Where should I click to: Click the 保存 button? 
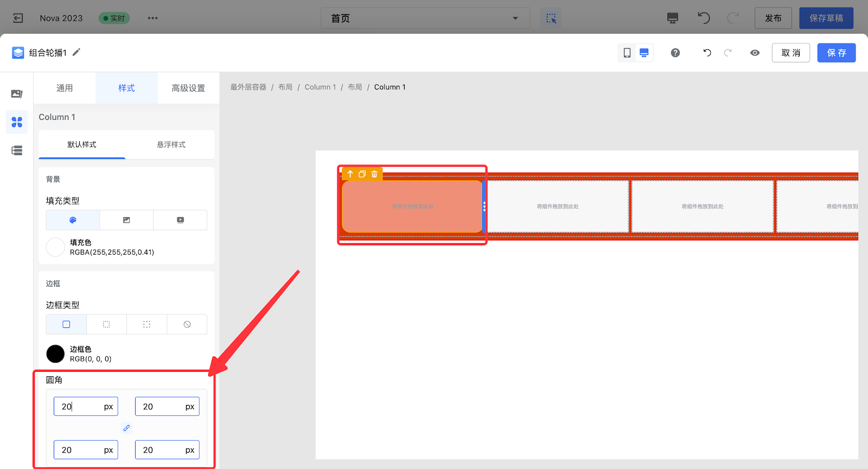[x=836, y=53]
